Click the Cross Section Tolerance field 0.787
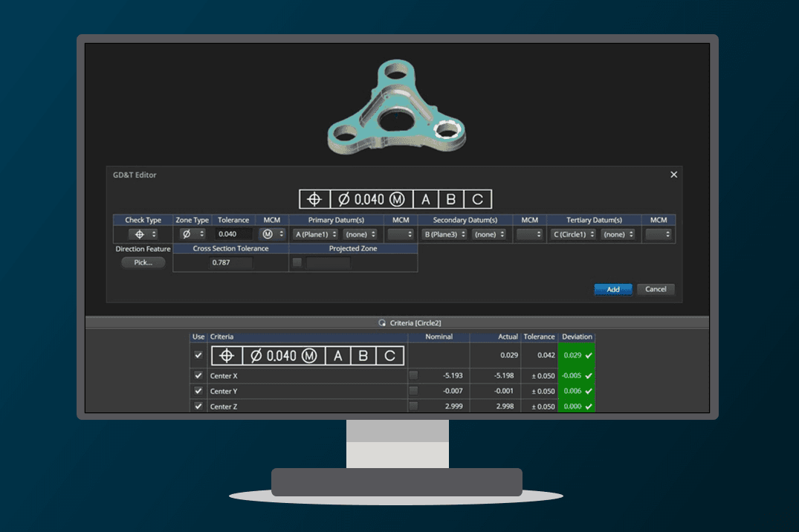Screen dimensions: 799x532 (230, 263)
